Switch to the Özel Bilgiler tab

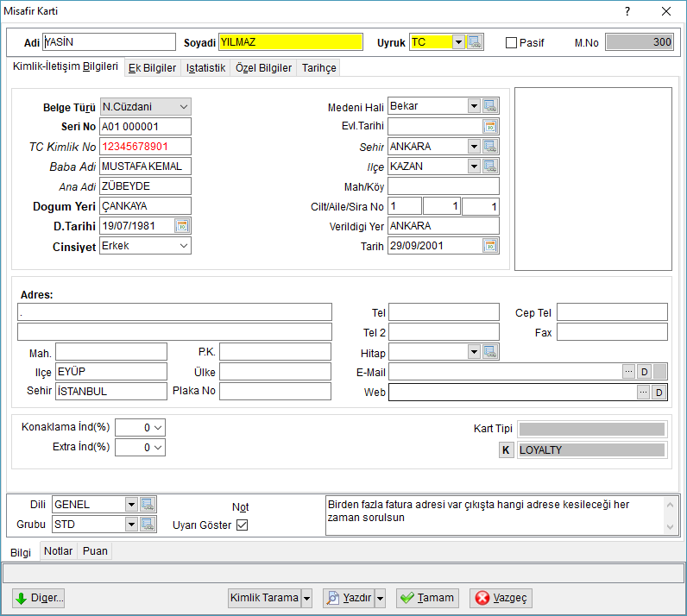263,68
